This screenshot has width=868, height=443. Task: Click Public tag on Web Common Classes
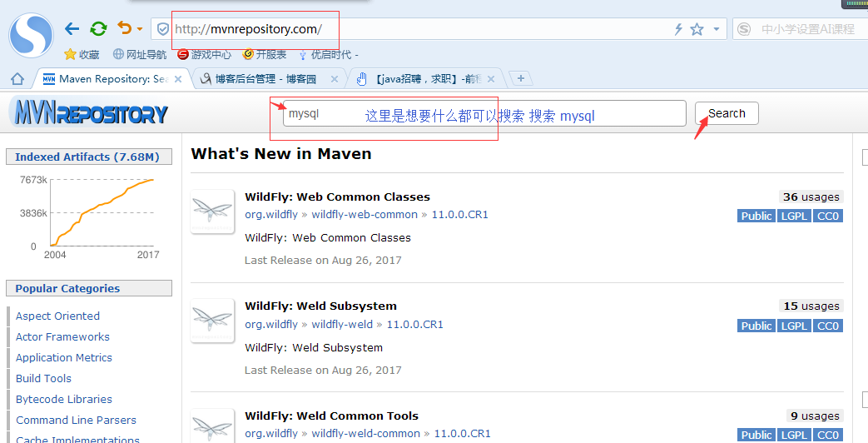point(756,216)
